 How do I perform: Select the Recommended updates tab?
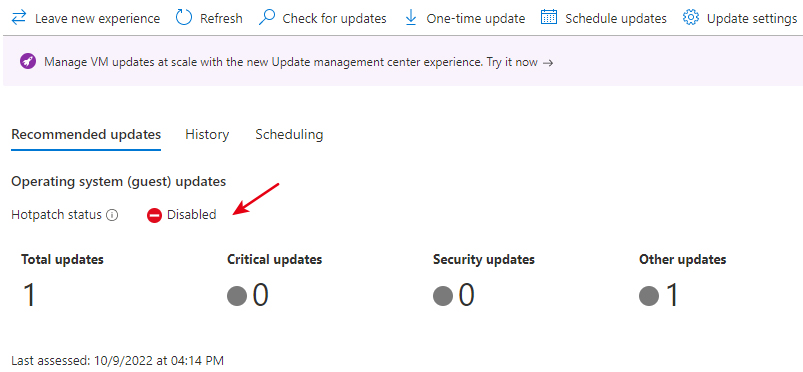coord(86,134)
